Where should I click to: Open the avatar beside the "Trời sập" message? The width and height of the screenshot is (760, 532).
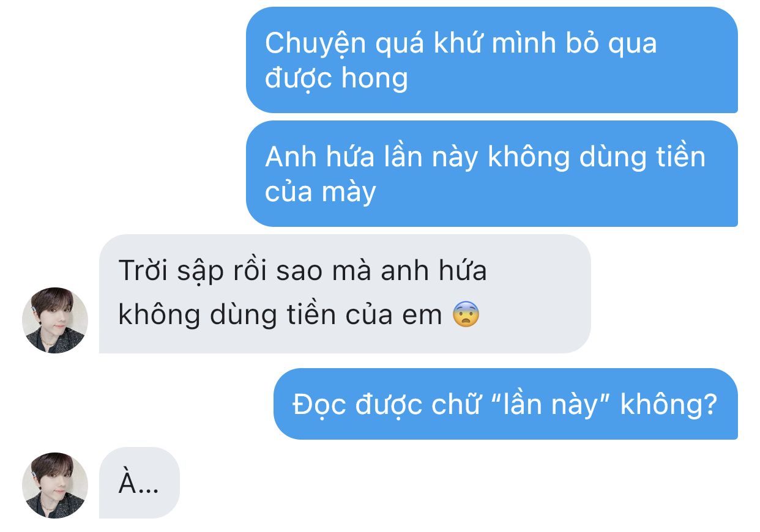pyautogui.click(x=55, y=320)
